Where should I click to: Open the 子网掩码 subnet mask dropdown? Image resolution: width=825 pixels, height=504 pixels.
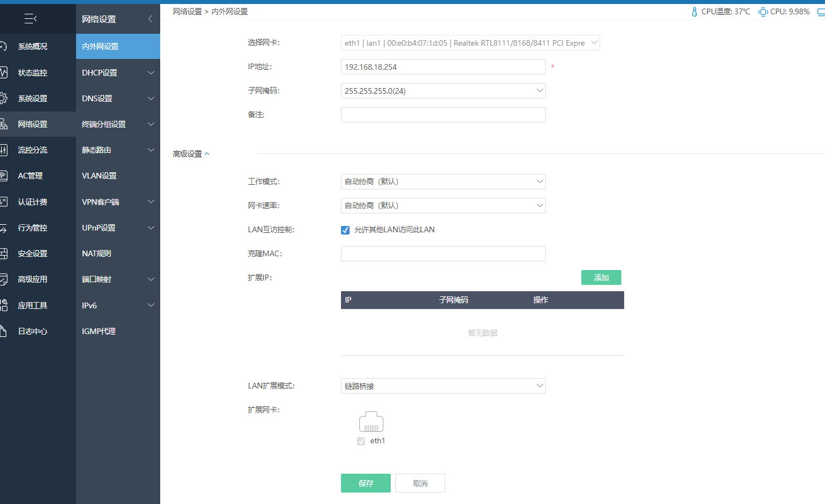443,91
